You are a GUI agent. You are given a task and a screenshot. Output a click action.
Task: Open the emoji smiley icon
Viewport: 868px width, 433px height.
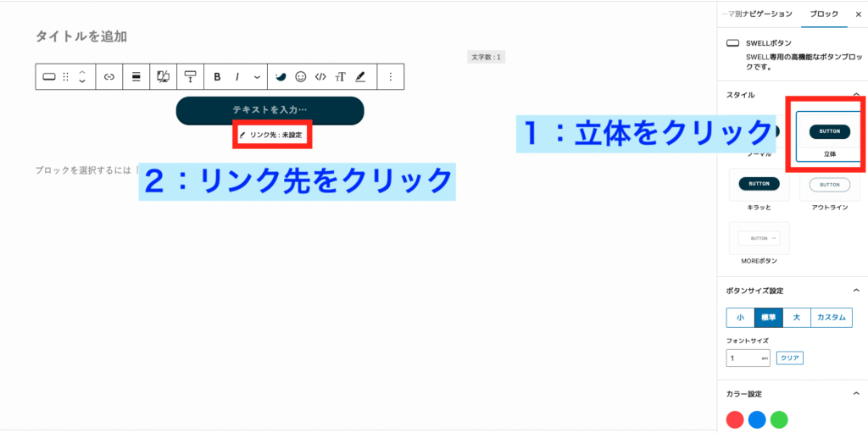pos(300,77)
